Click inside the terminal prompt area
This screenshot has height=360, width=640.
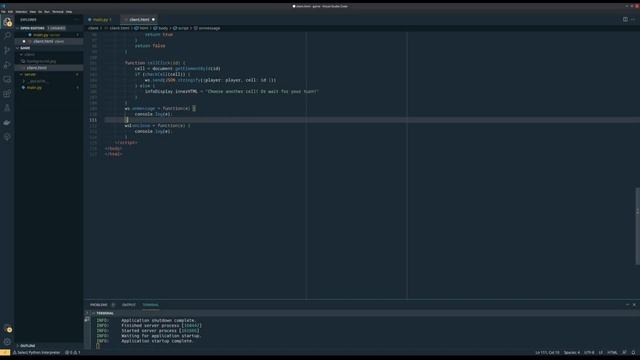98,346
